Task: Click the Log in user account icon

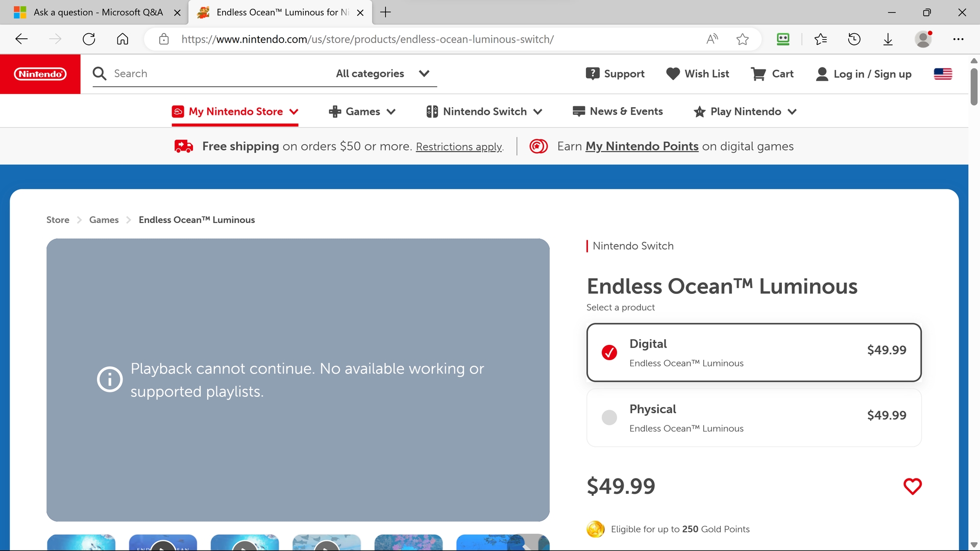Action: 822,74
